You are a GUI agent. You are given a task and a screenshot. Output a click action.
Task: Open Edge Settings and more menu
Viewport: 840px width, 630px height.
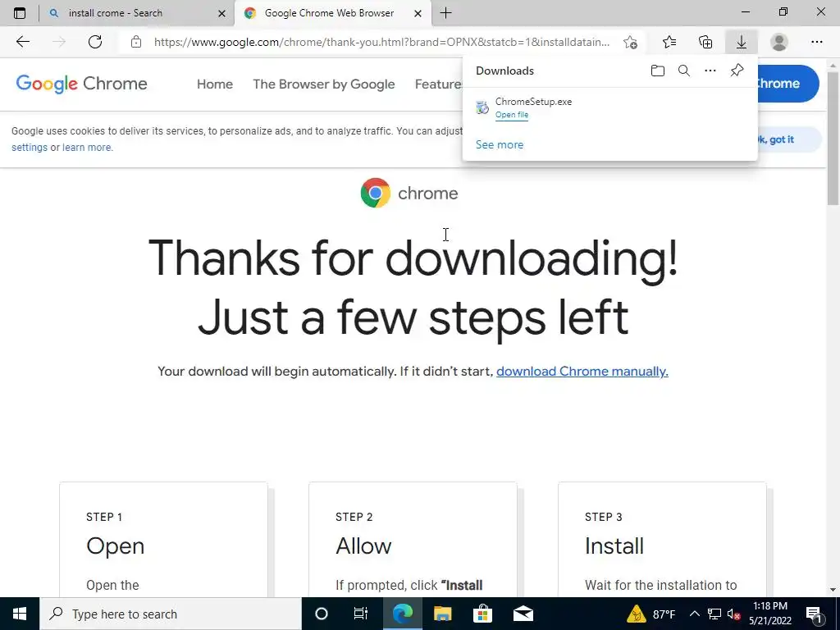point(817,42)
